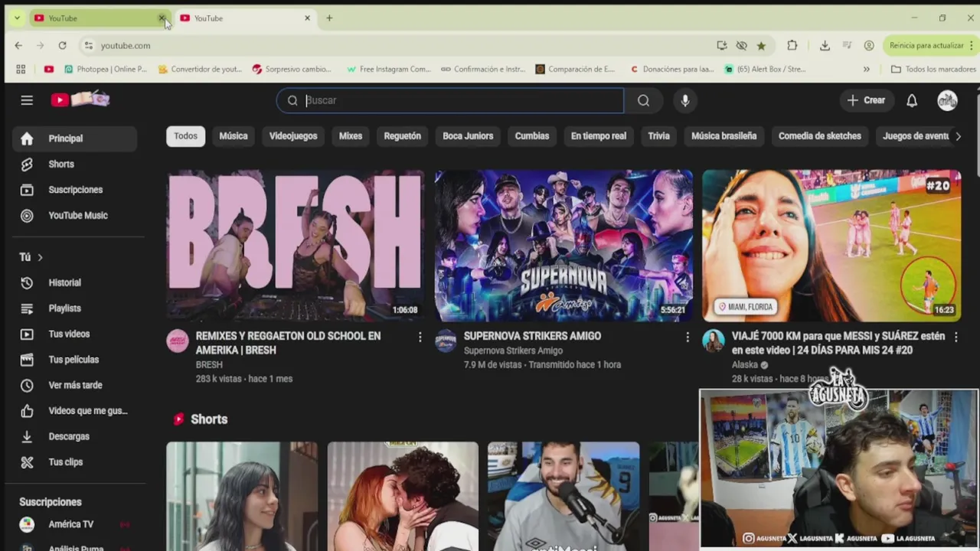Select the Cumbias filter chip

pos(532,136)
